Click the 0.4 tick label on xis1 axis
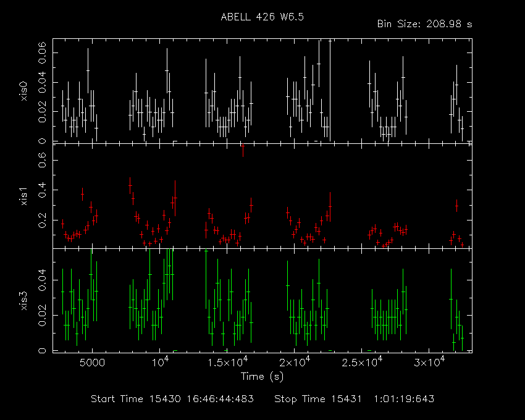Image resolution: width=525 pixels, height=420 pixels. (x=42, y=190)
